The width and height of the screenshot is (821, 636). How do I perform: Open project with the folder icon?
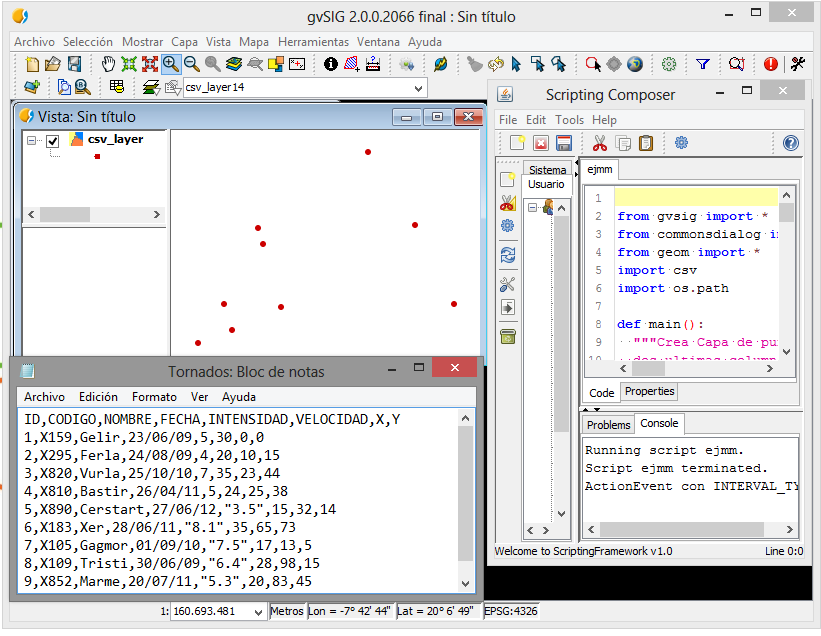[53, 64]
